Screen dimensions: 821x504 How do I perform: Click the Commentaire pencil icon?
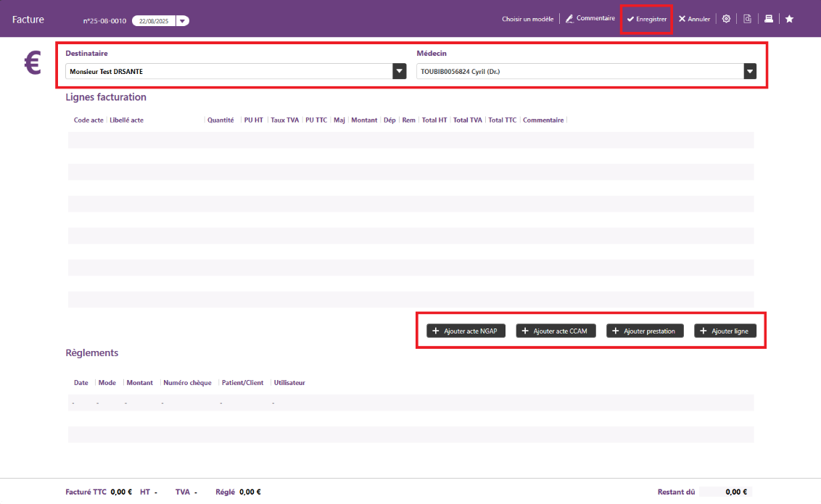click(569, 19)
